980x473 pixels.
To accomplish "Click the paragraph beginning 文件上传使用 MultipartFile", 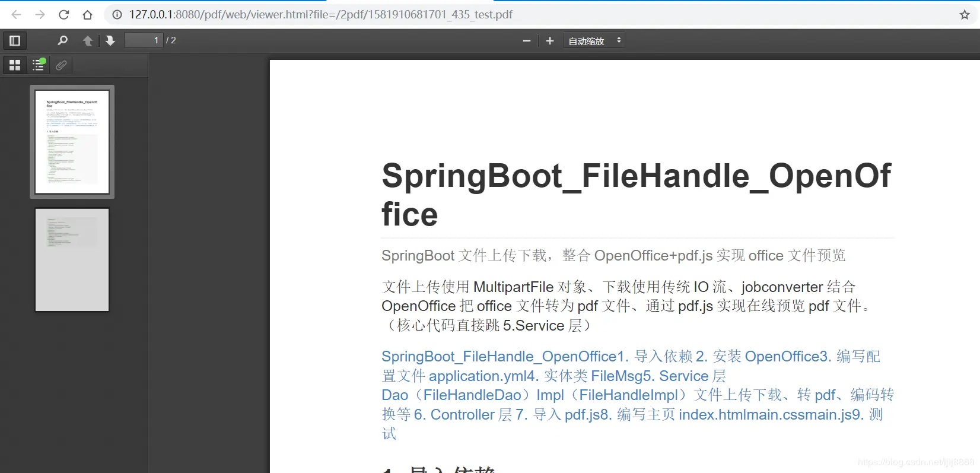I will tap(626, 306).
